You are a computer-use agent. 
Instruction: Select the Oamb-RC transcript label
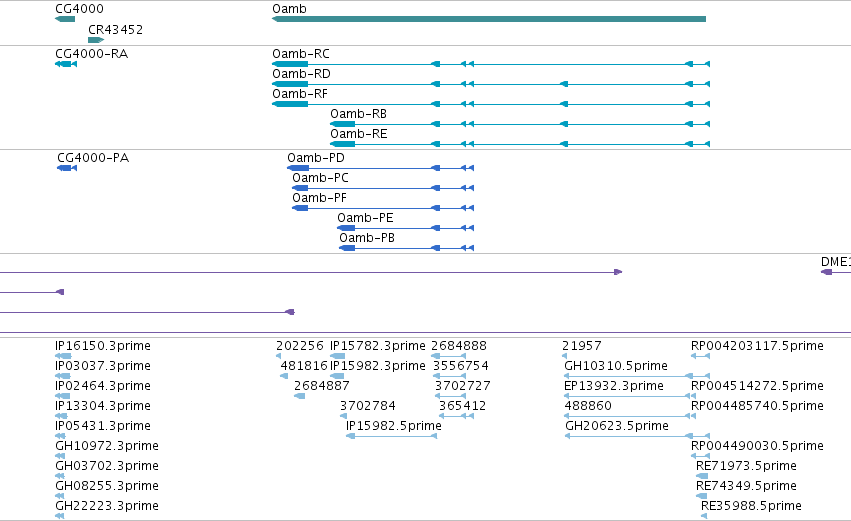pyautogui.click(x=301, y=54)
